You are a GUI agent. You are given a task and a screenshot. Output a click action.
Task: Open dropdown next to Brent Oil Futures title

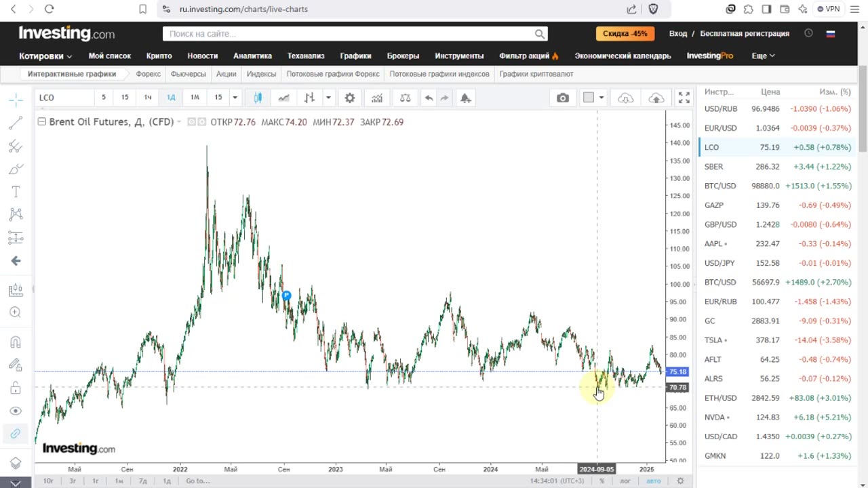coord(180,122)
